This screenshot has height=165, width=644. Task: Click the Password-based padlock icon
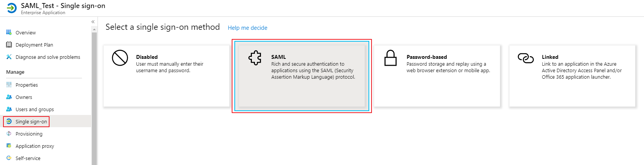pos(390,58)
